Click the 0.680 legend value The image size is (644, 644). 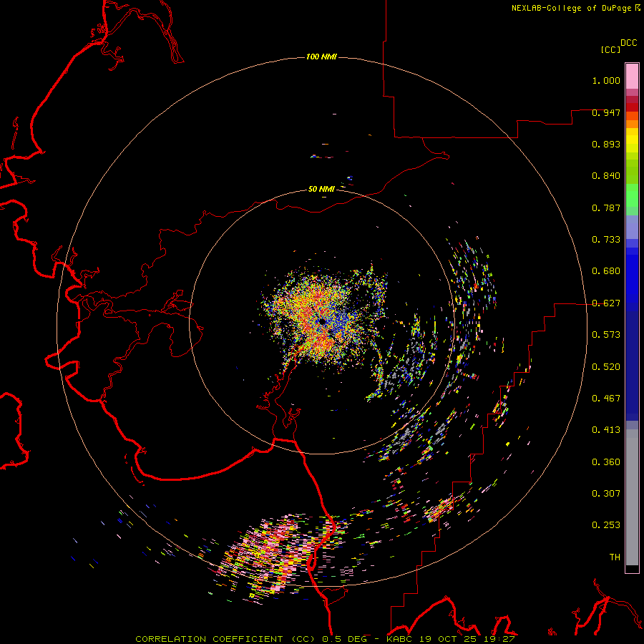(x=606, y=271)
